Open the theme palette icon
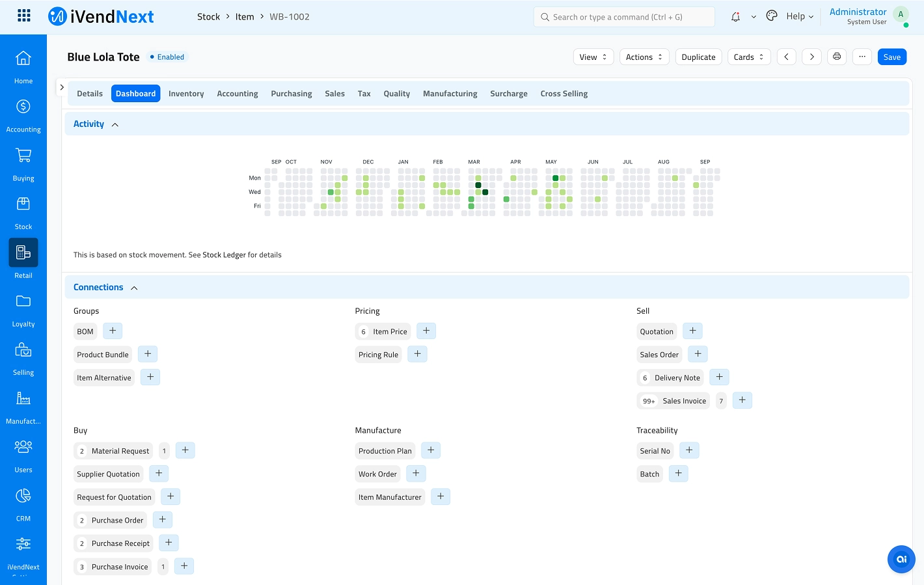The width and height of the screenshot is (924, 585). [772, 16]
